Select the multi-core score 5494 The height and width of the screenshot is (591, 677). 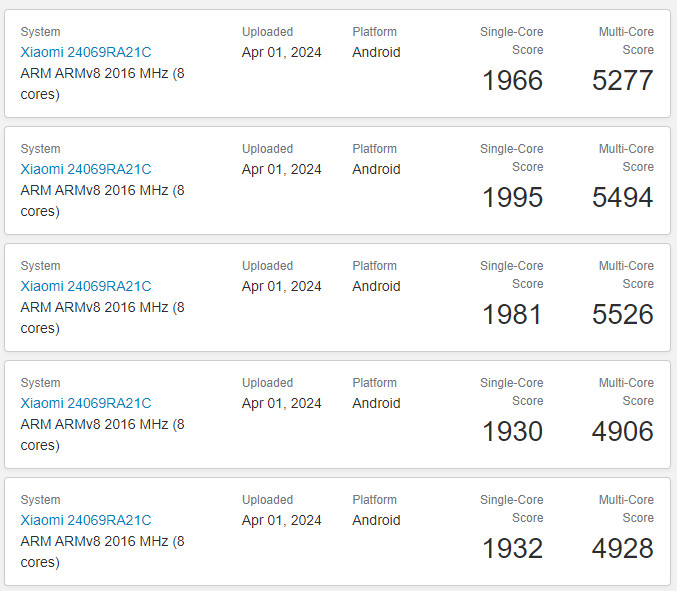[x=622, y=198]
